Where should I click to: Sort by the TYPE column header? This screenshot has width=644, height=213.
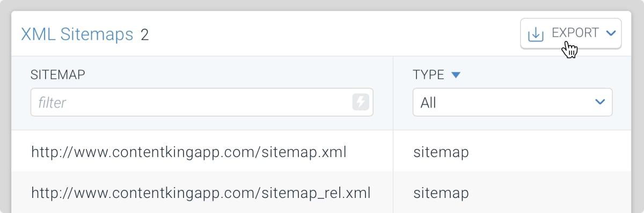point(428,75)
